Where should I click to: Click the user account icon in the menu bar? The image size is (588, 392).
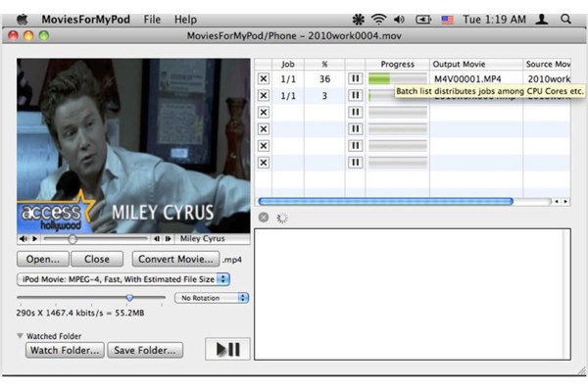point(542,20)
